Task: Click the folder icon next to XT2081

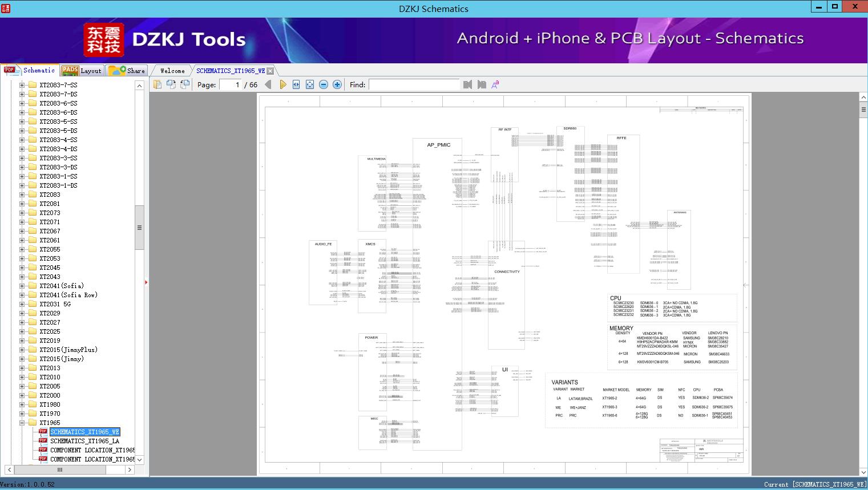Action: 33,204
